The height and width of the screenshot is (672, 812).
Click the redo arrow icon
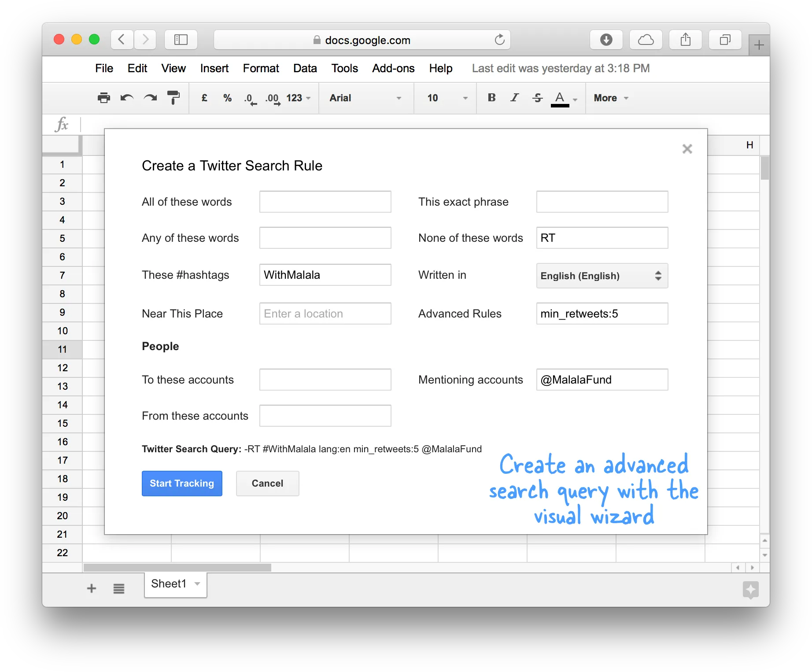tap(150, 98)
